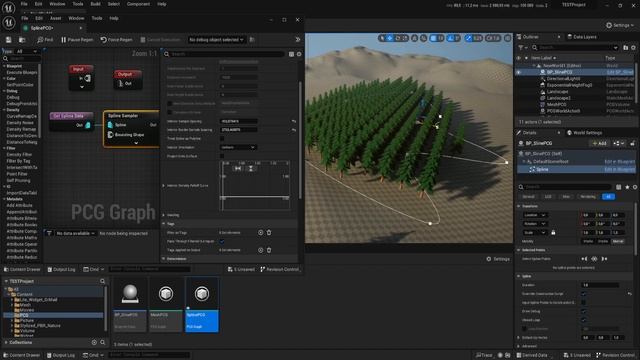Toggle the Project Onto Surface checkbox
The image size is (640, 360).
coord(222,156)
